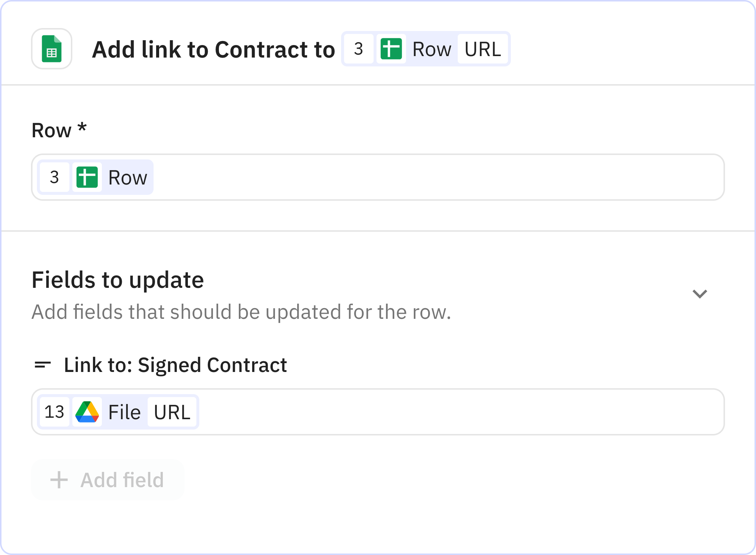Click the Sheets icon inside the Row token
Screen dimensions: 756x555
click(x=87, y=177)
